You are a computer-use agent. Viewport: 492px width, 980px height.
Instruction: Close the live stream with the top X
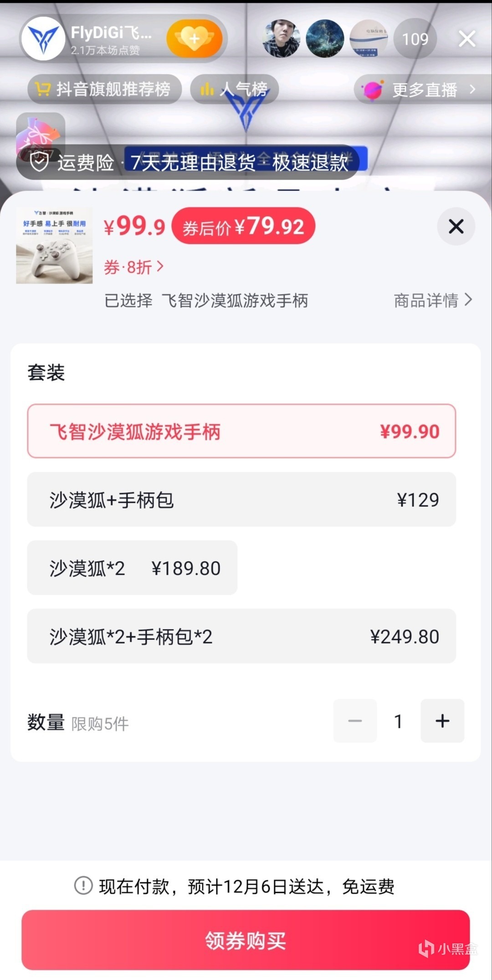(467, 39)
